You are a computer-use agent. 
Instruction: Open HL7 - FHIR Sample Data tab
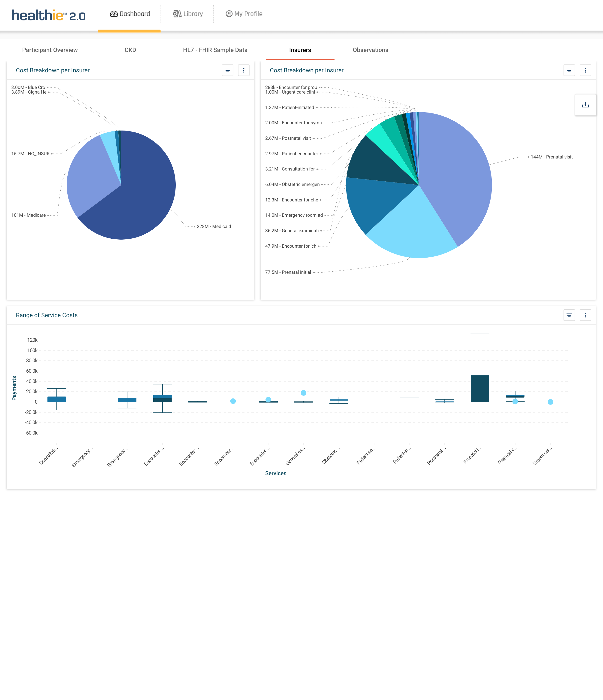pos(215,50)
